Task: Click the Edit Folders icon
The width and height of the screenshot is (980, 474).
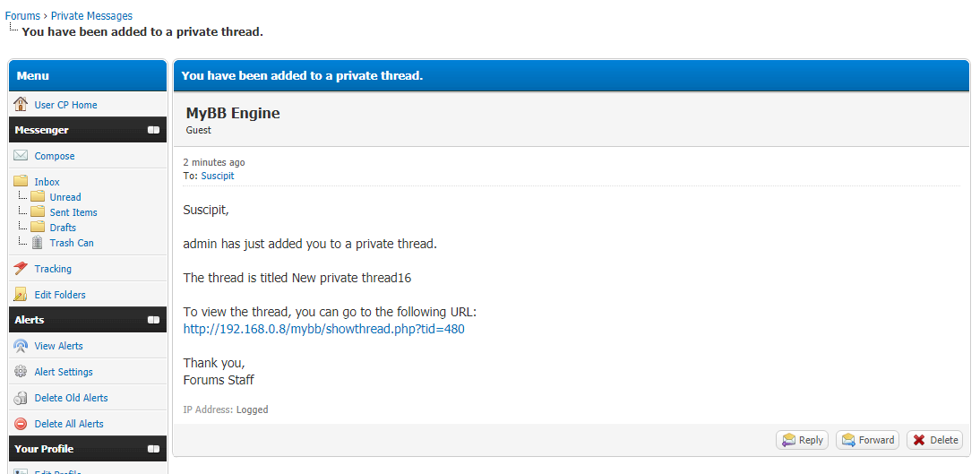Action: [21, 295]
